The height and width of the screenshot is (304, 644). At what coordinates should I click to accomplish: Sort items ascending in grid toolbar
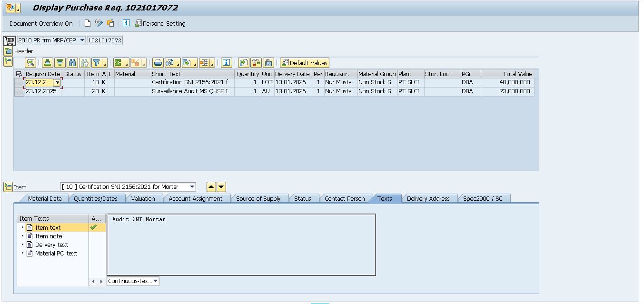click(48, 63)
